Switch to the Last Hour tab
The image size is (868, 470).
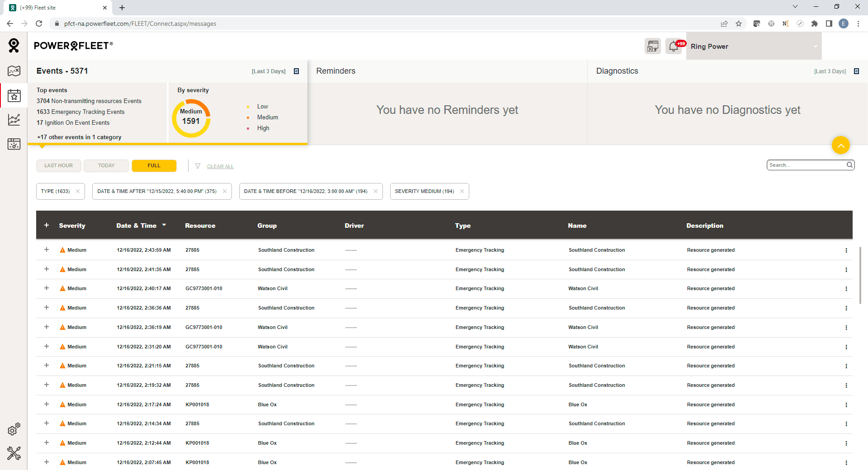click(59, 166)
